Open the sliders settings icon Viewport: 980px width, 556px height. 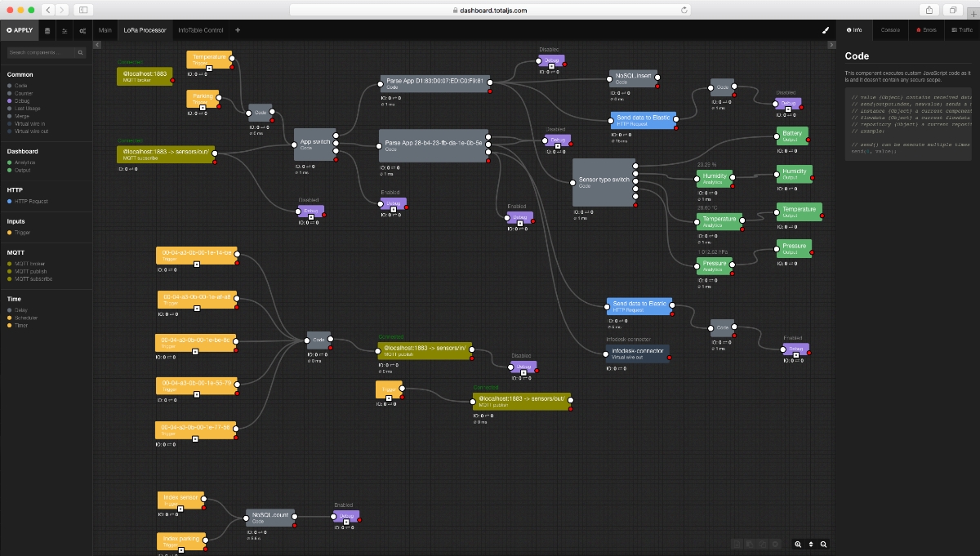click(65, 30)
